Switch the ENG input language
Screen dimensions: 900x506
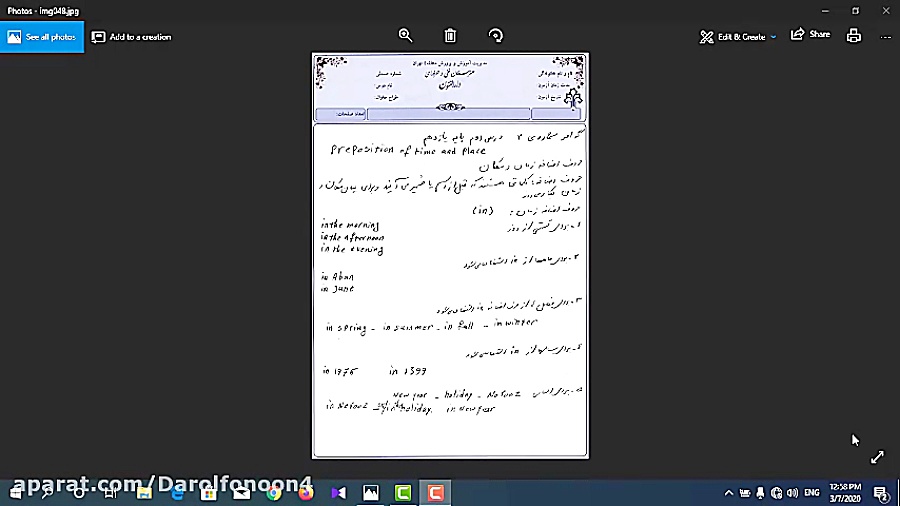pos(812,493)
